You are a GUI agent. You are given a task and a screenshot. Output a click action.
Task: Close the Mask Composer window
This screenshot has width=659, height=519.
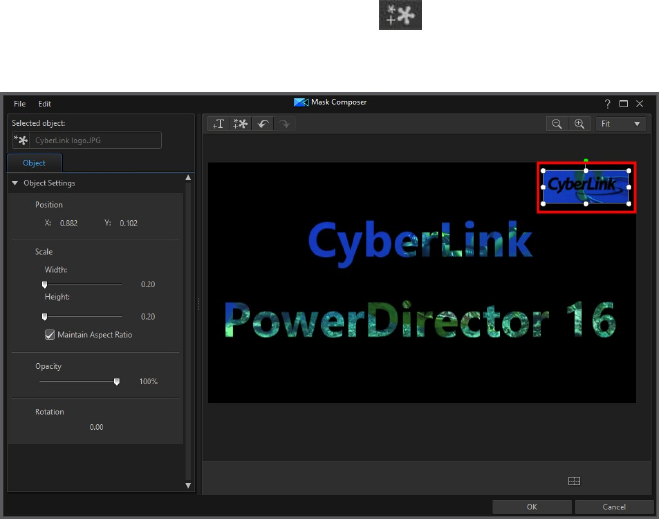point(640,103)
